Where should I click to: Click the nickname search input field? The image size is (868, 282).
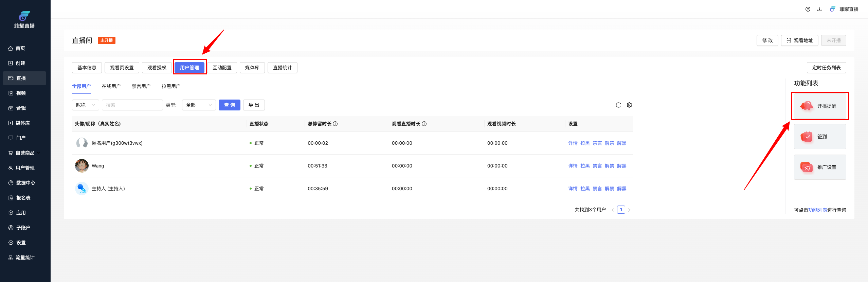click(x=132, y=105)
